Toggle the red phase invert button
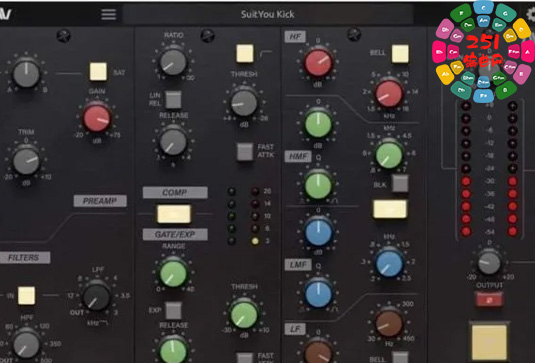This screenshot has width=535, height=363. 490,300
